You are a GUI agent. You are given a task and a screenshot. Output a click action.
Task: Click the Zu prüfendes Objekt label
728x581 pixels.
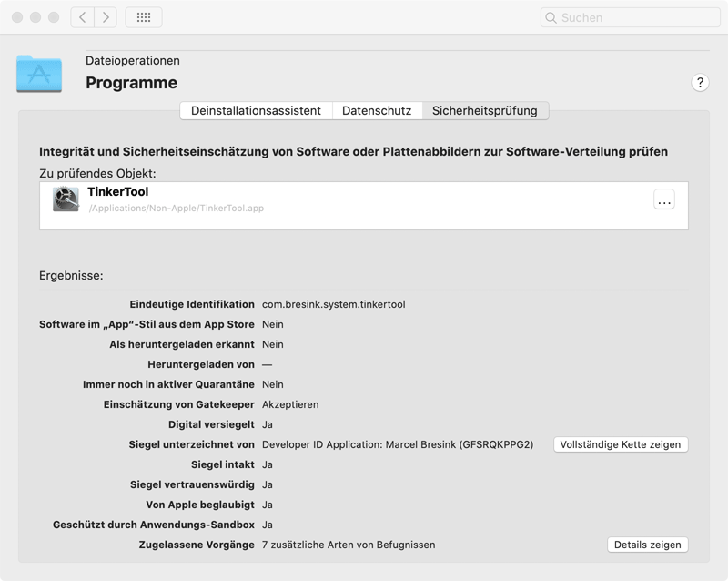(x=97, y=173)
